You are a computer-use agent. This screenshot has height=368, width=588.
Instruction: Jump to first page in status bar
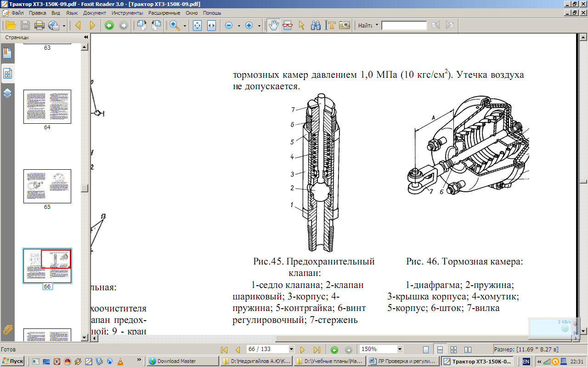click(x=224, y=350)
